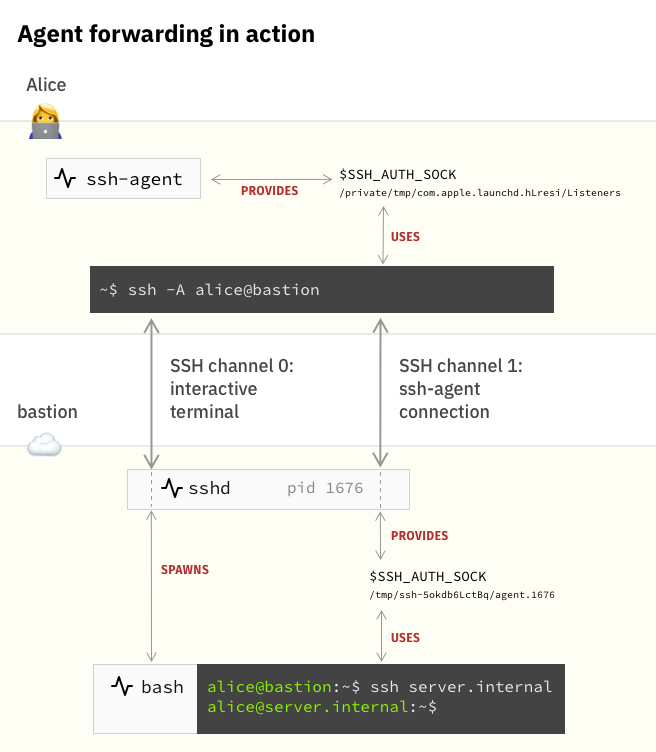This screenshot has width=656, height=752.
Task: Click the lower PROVIDES label under sshd
Action: tap(419, 536)
